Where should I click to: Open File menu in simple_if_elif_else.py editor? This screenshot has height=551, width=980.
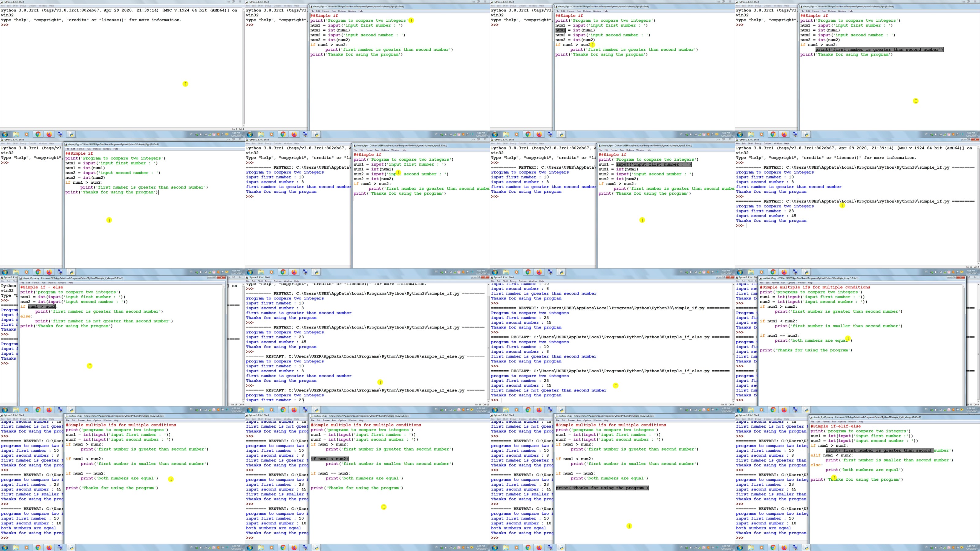(812, 422)
